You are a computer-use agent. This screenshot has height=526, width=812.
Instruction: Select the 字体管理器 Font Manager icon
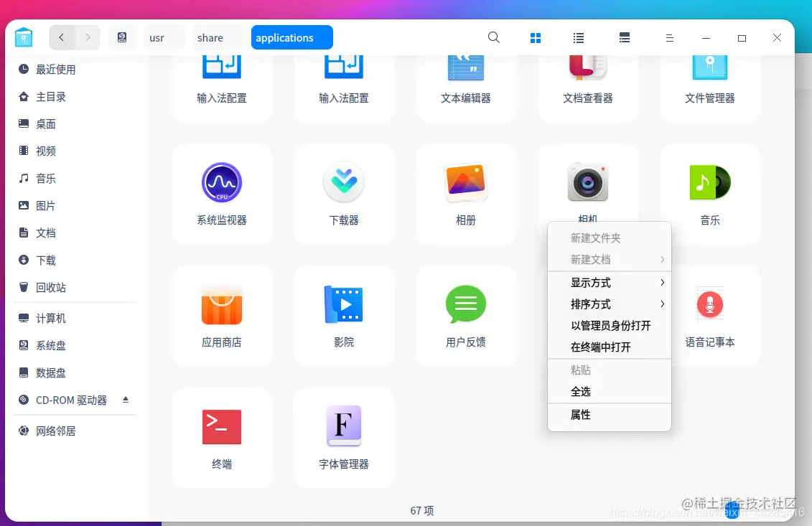[x=344, y=426]
